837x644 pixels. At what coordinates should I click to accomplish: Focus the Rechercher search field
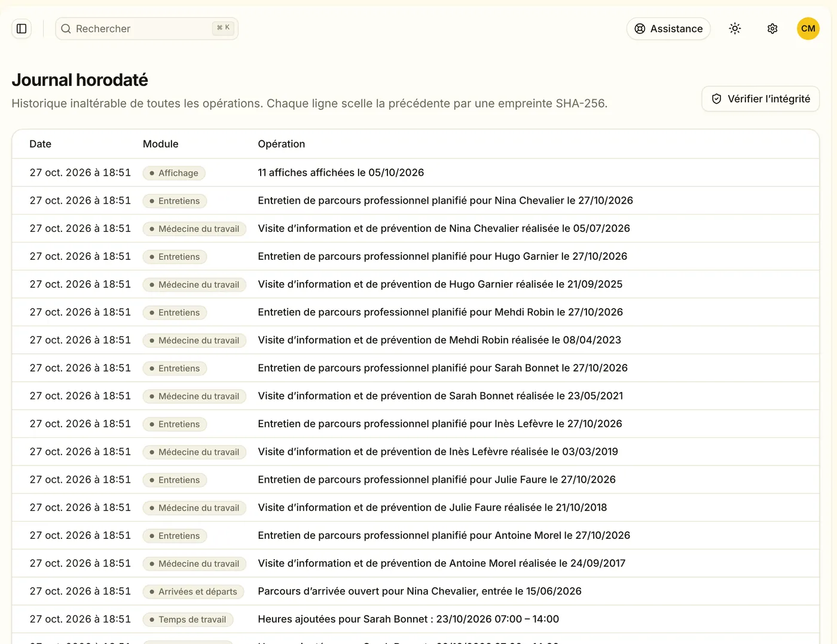[x=146, y=29]
